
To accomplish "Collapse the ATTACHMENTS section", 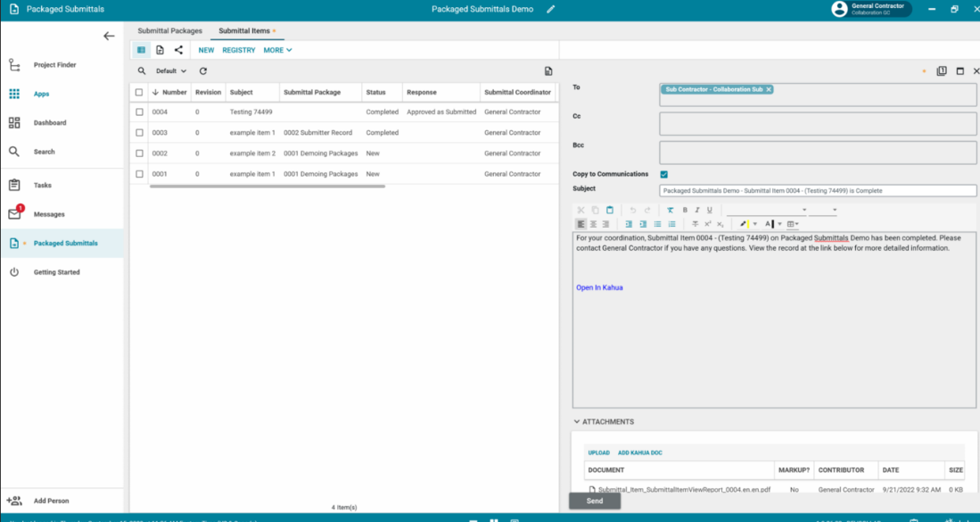I will point(577,422).
